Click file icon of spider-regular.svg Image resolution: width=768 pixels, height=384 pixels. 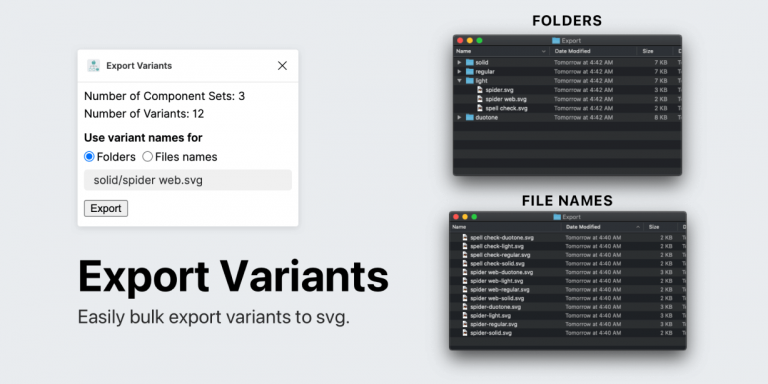click(x=465, y=324)
